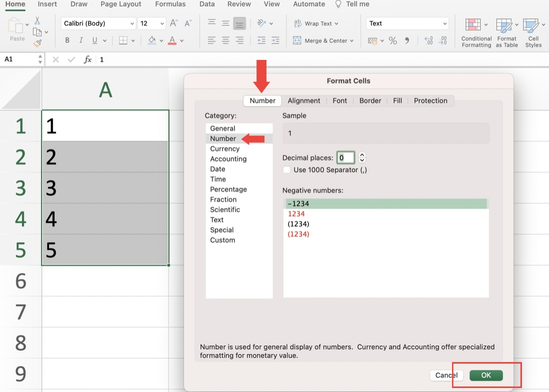Select the Percentage category
The image size is (549, 392).
tap(239, 189)
